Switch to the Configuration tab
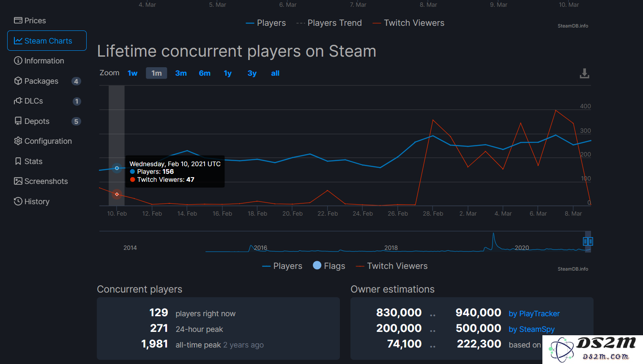 tap(47, 141)
